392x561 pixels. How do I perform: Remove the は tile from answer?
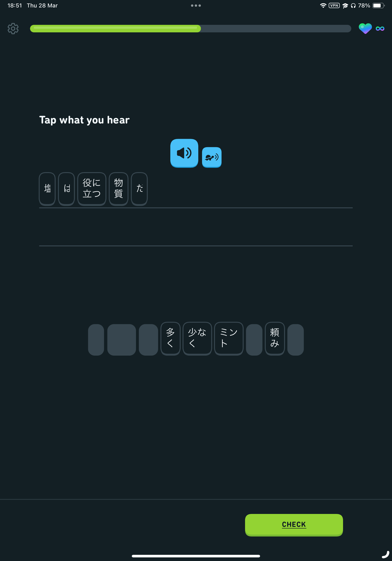click(67, 189)
